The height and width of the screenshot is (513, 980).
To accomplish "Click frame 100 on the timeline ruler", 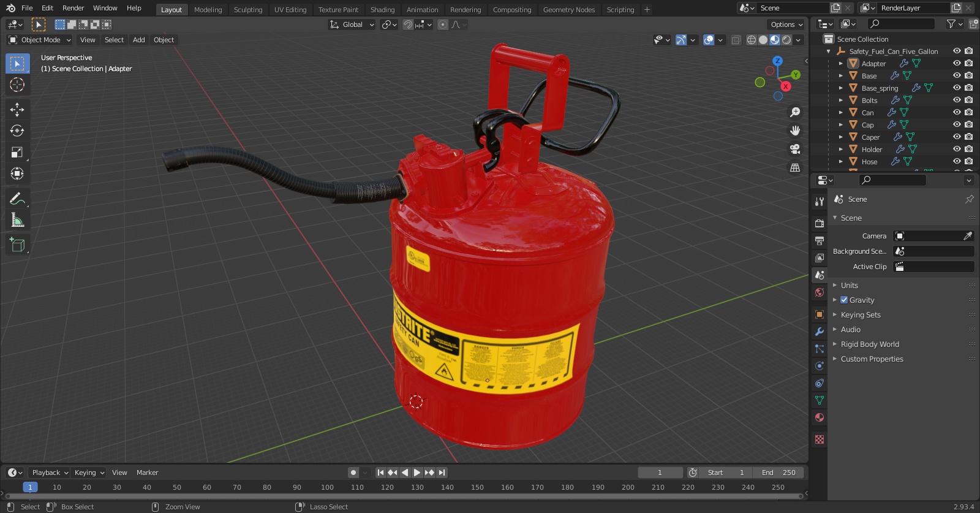I will 327,487.
